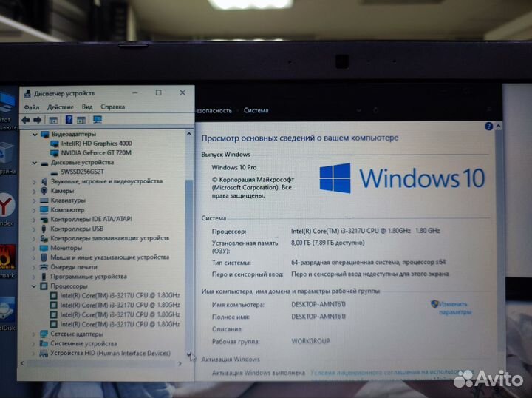Expand Контроллеры запоминающих устройств node
This screenshot has height=398, width=532.
coord(34,239)
